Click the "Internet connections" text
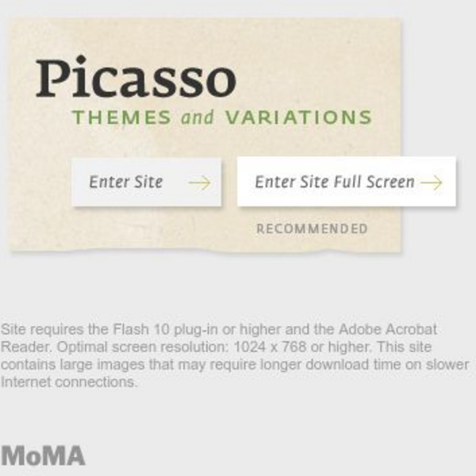The height and width of the screenshot is (476, 476). click(x=68, y=382)
